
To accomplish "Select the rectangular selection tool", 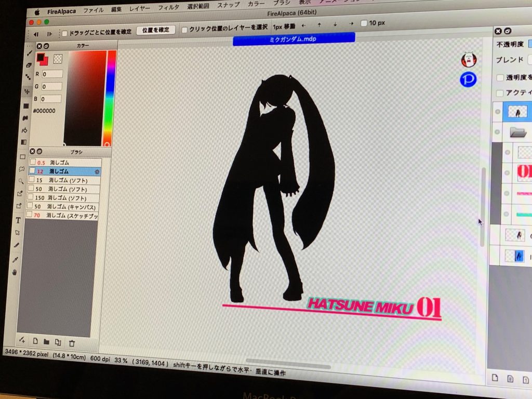I will [x=23, y=157].
